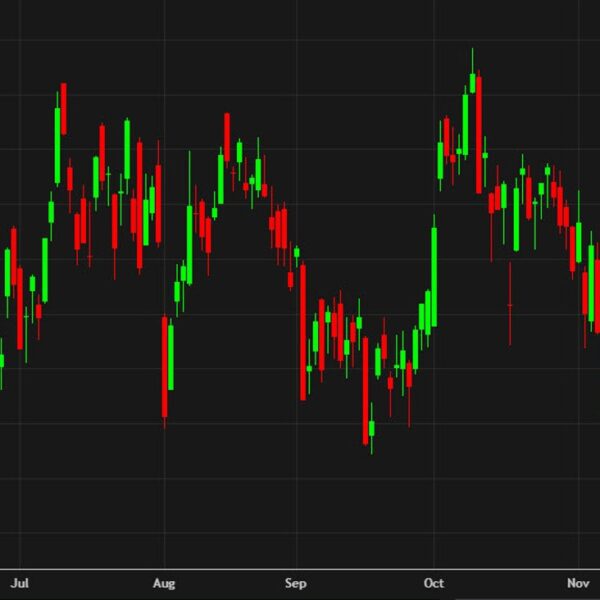Select the Sep time axis label

pyautogui.click(x=296, y=582)
